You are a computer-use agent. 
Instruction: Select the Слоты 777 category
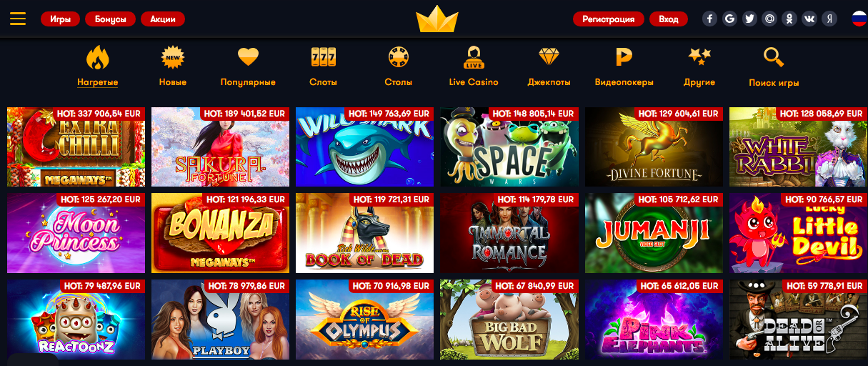tap(324, 66)
